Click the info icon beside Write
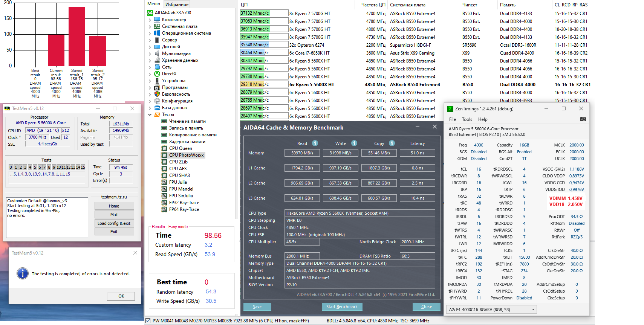This screenshot has height=325, width=644. (x=354, y=143)
